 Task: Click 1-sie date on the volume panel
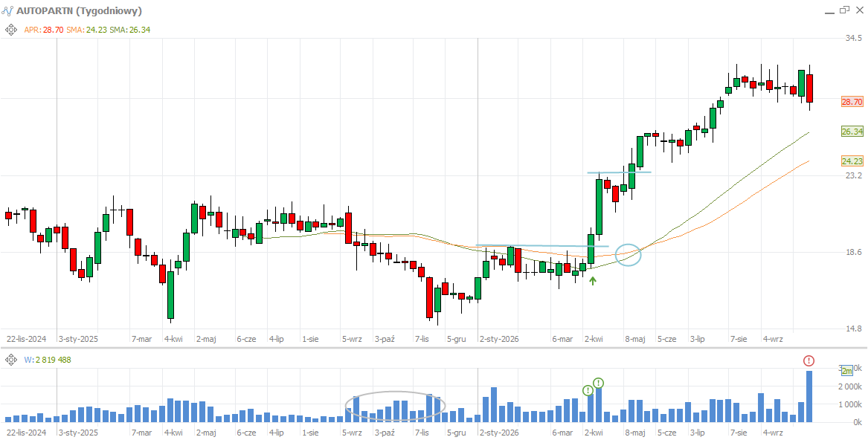click(310, 433)
